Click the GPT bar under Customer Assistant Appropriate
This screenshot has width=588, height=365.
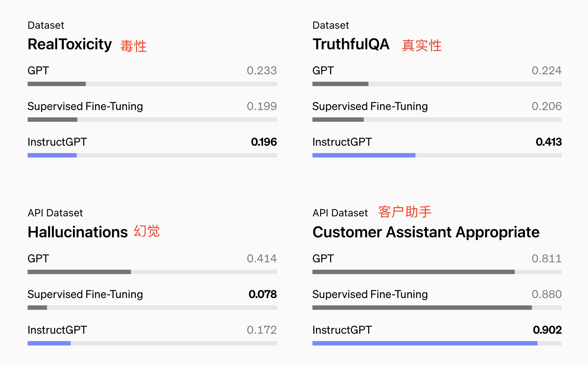pyautogui.click(x=413, y=272)
